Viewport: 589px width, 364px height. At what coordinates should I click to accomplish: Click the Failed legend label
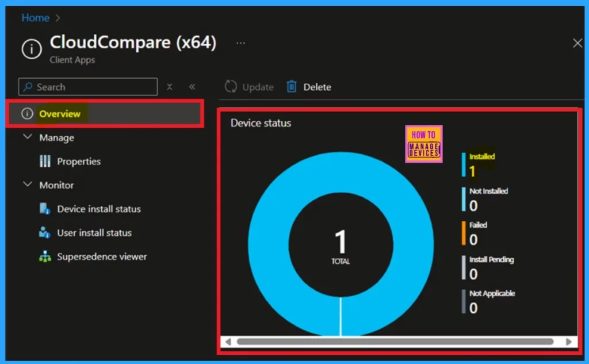tap(478, 225)
